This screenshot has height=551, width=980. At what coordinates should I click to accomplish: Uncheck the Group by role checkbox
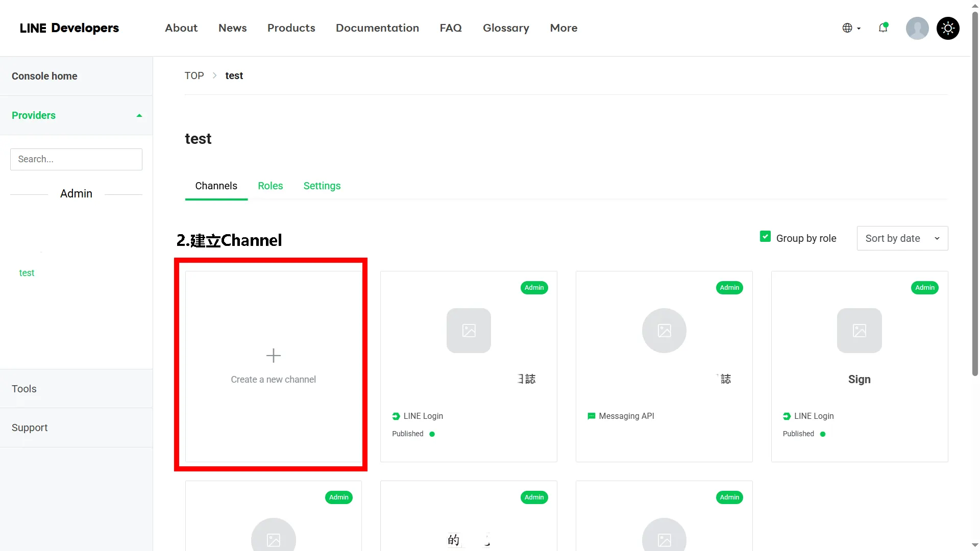click(765, 236)
